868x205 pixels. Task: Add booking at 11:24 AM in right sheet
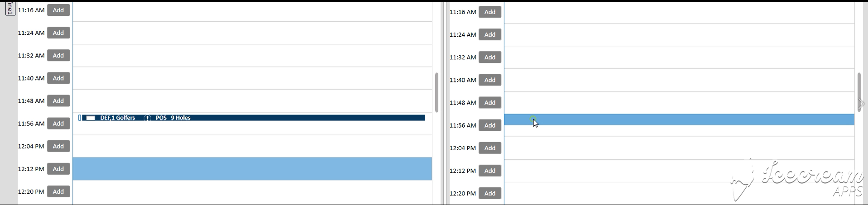[x=490, y=35]
